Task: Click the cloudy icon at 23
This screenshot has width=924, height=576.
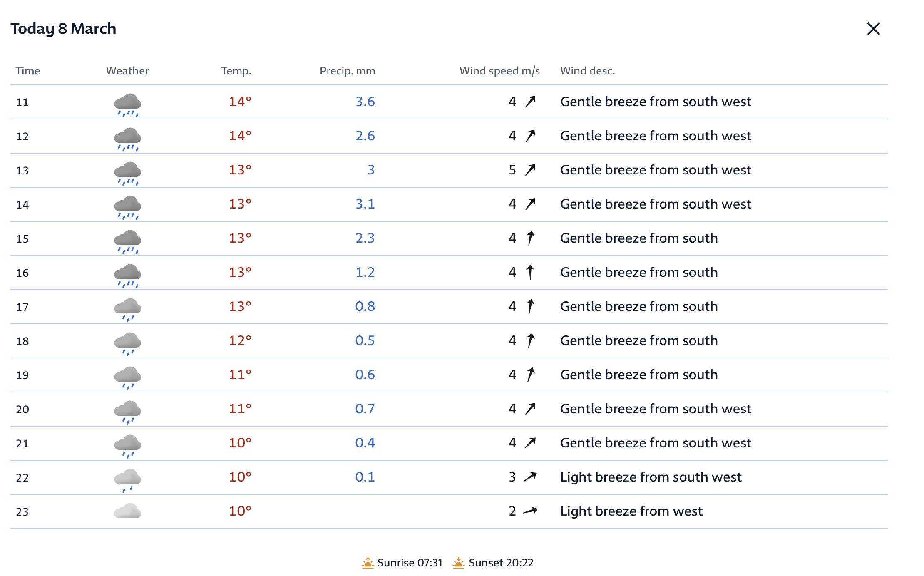Action: tap(127, 511)
